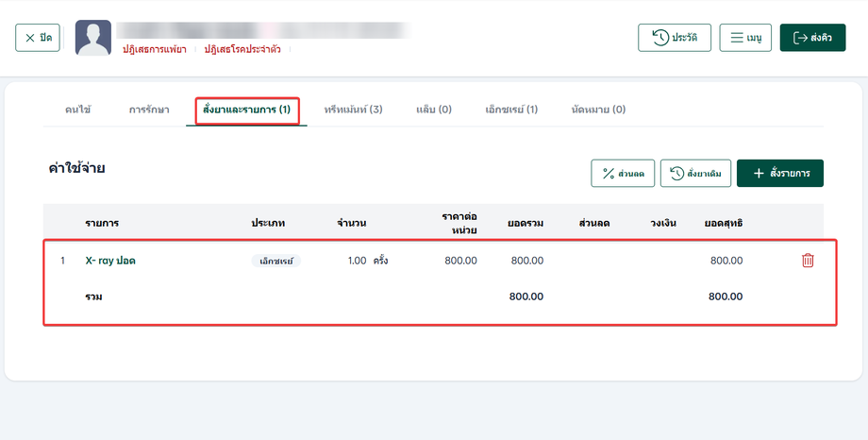Open the เอ็กซเรย์ (1) tab

point(511,110)
